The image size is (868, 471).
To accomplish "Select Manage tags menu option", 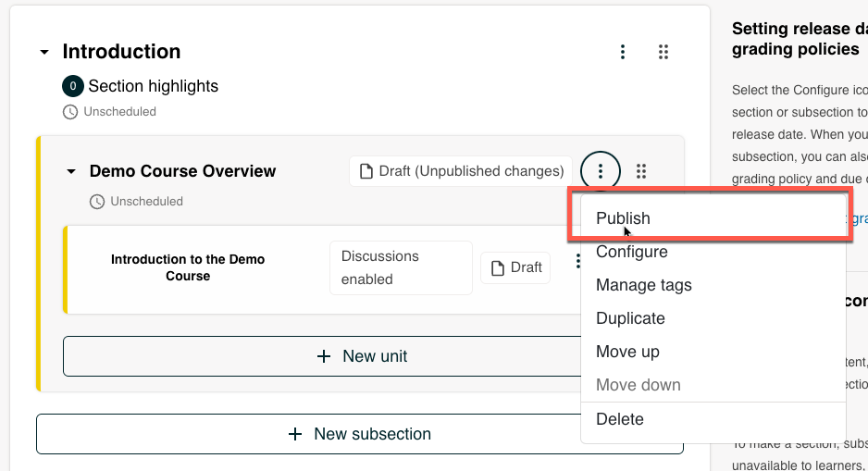I will pyautogui.click(x=643, y=285).
